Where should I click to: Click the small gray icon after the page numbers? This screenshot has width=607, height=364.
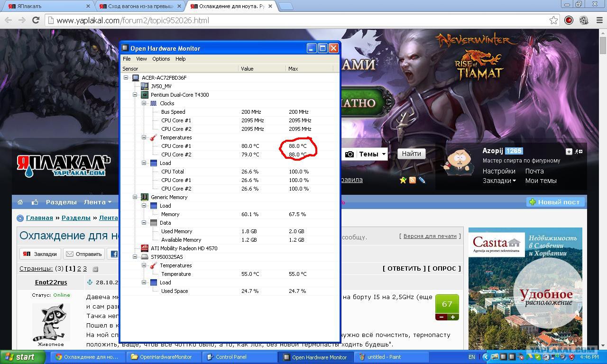click(x=95, y=269)
